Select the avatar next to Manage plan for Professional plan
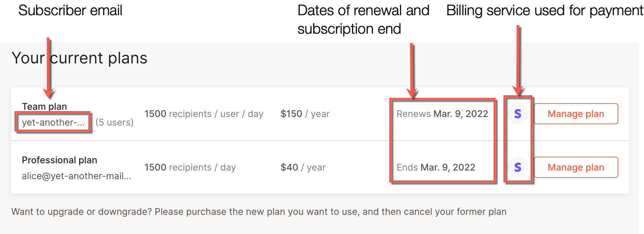 click(x=518, y=167)
